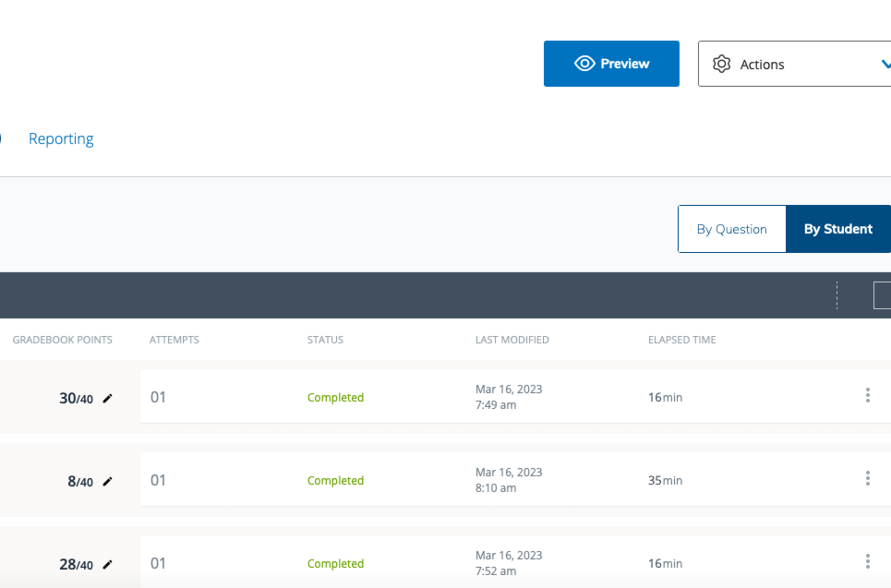
Task: Open the Reporting tab
Action: (61, 139)
